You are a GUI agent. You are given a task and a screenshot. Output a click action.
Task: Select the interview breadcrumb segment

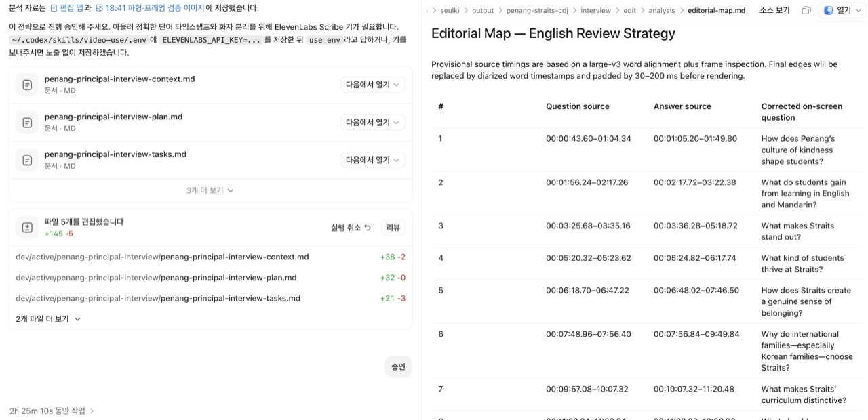[x=595, y=11]
